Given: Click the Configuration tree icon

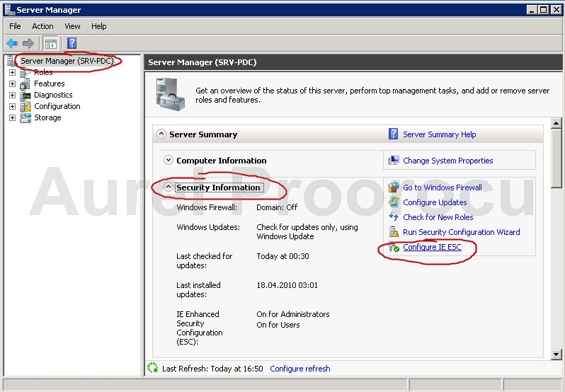Looking at the screenshot, I should point(25,106).
